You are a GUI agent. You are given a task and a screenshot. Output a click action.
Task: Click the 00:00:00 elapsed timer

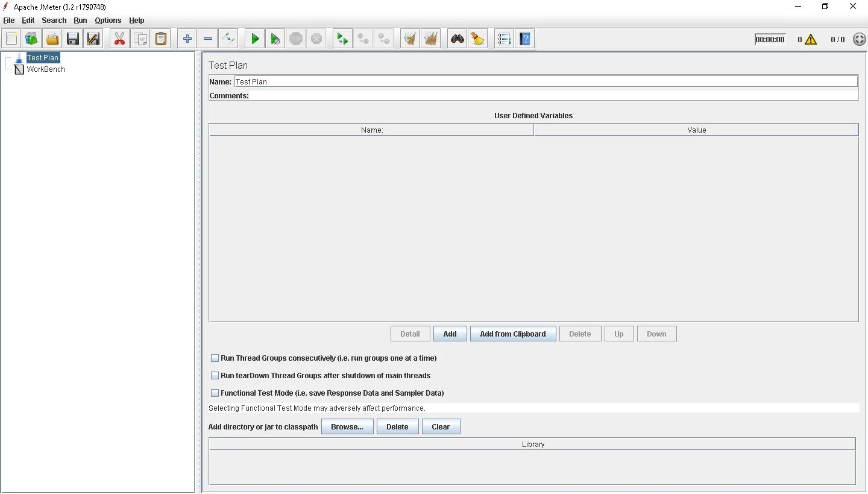click(x=770, y=40)
